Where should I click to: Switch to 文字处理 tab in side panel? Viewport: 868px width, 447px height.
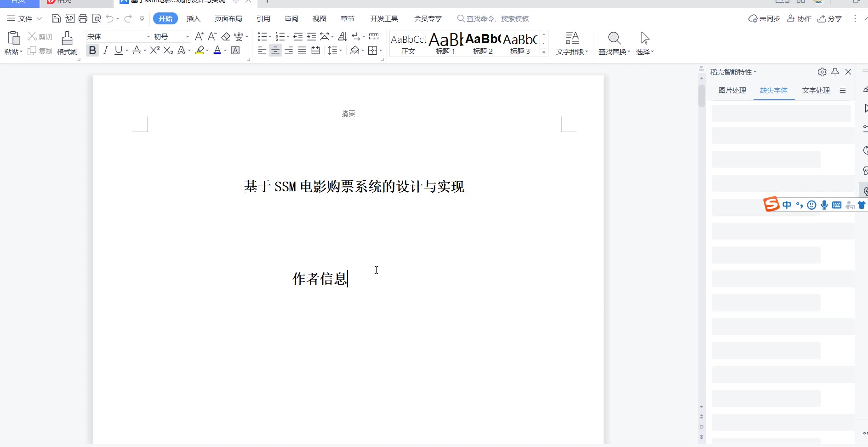coord(816,91)
